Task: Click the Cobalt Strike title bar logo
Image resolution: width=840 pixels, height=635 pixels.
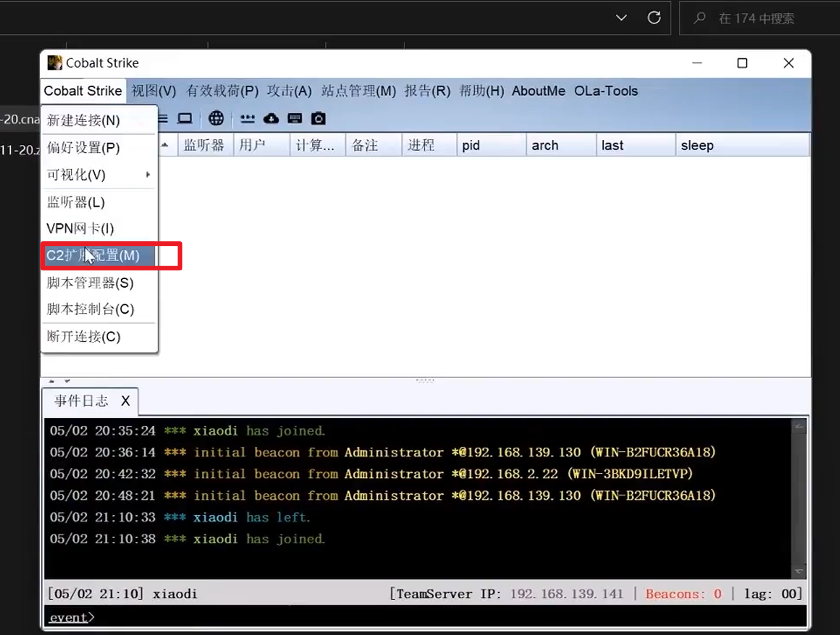Action: point(55,63)
